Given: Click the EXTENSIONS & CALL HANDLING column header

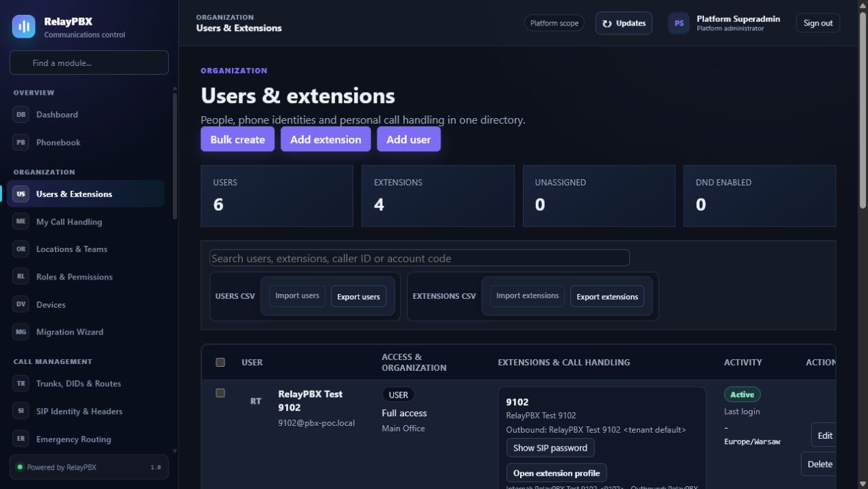Looking at the screenshot, I should [564, 362].
